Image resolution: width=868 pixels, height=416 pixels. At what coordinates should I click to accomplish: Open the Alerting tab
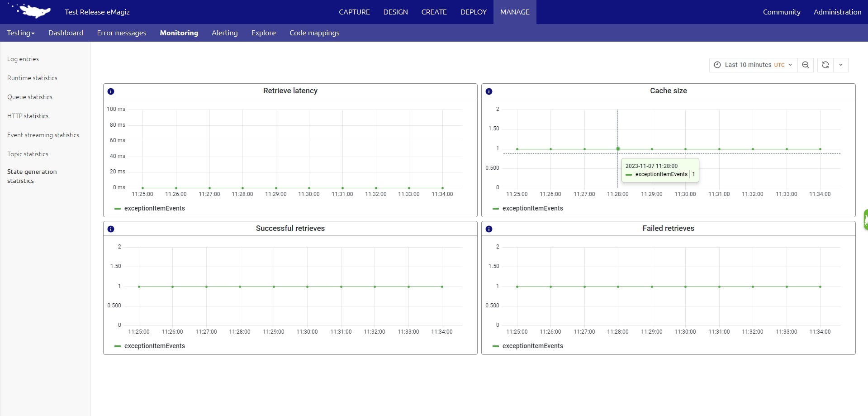224,33
